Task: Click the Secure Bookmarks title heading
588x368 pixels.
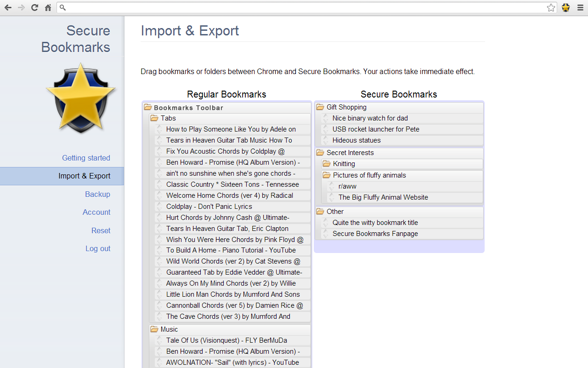Action: point(76,39)
